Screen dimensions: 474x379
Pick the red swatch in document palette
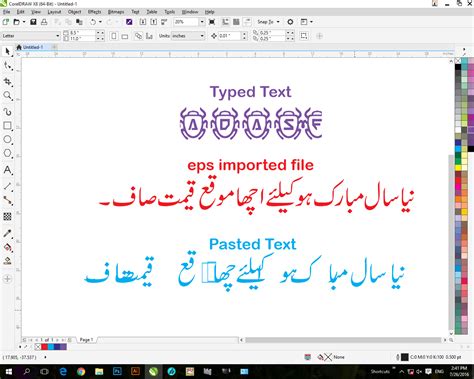[44, 347]
